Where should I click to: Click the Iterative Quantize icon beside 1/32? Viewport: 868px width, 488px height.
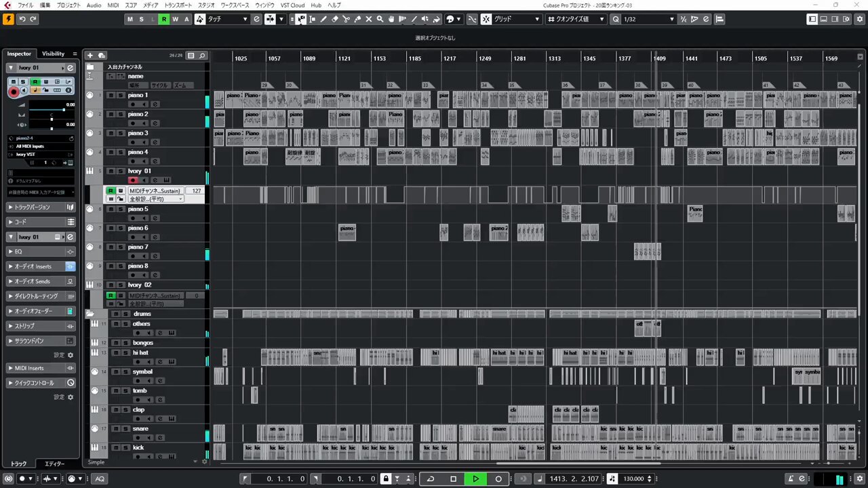684,19
